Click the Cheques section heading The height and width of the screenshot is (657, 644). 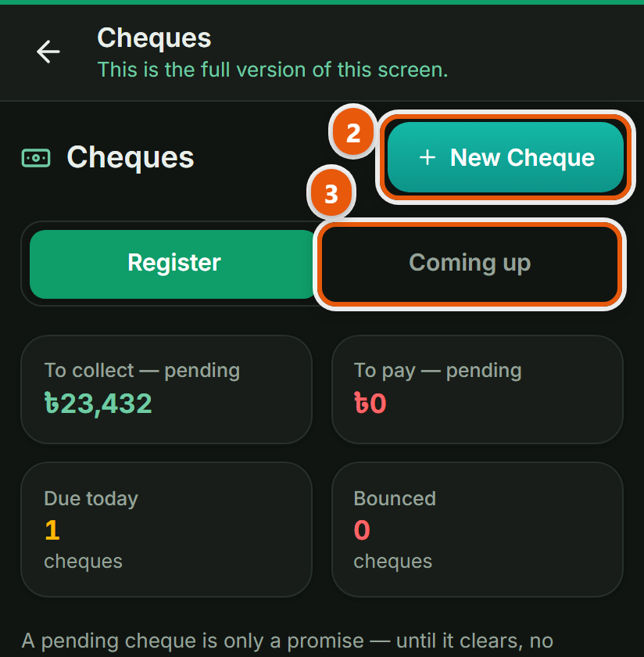pyautogui.click(x=131, y=158)
